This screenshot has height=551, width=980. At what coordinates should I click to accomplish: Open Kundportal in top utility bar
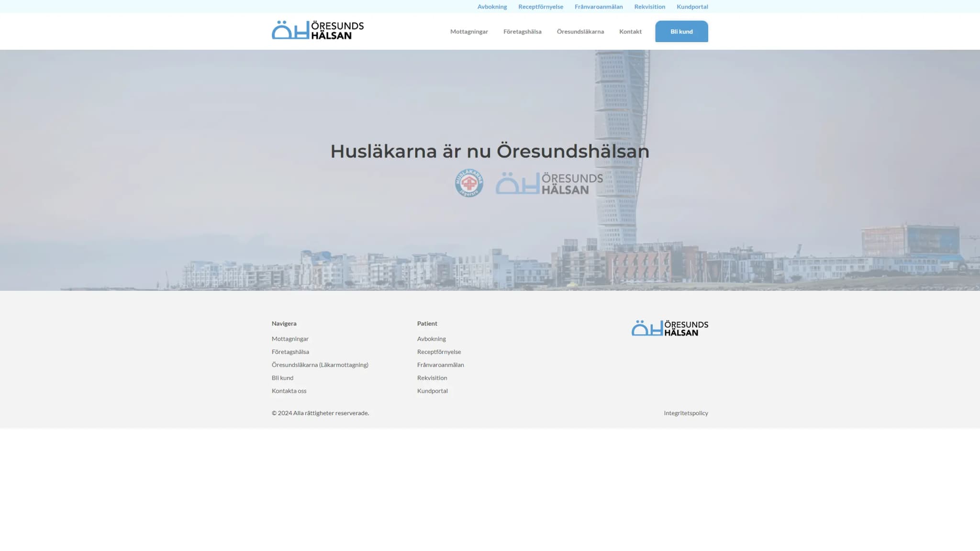tap(692, 7)
